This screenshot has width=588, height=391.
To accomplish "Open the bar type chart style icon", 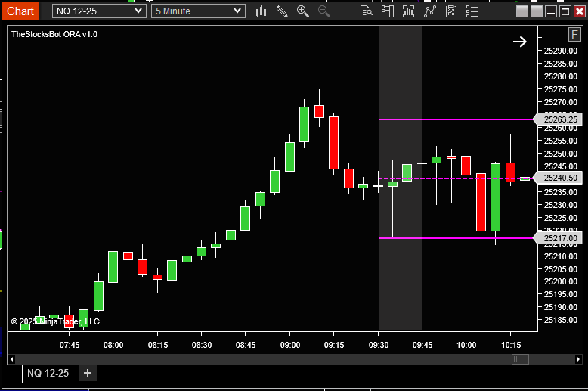I will point(261,11).
